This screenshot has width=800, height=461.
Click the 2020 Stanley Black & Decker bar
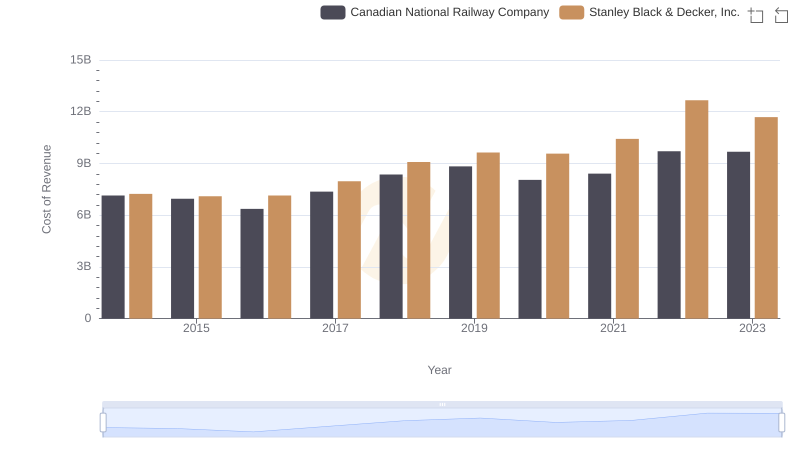558,236
